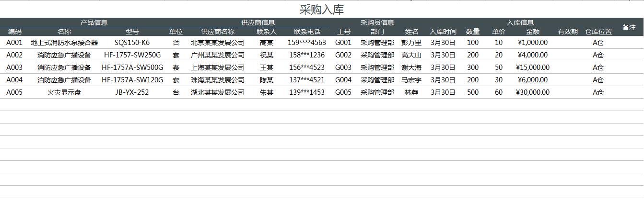
Task: Select the 采购员信息 group header
Action: point(377,22)
